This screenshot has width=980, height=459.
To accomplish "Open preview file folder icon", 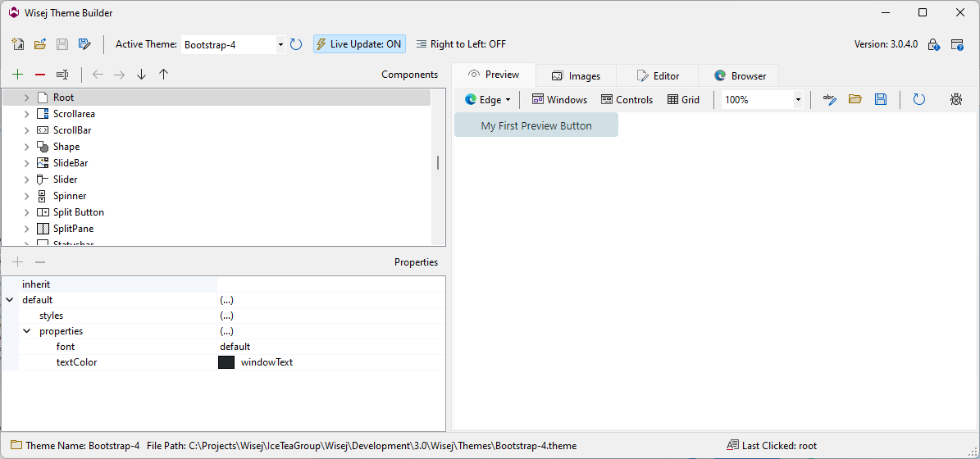I will [x=855, y=99].
